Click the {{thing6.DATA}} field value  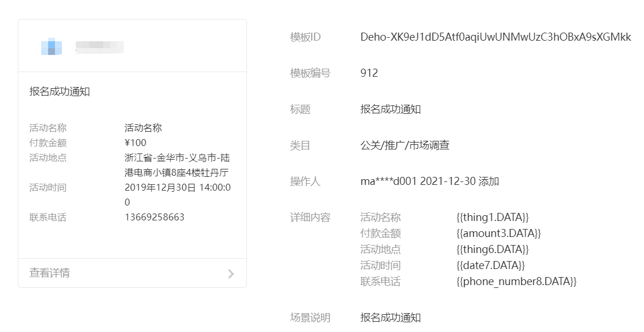[492, 249]
